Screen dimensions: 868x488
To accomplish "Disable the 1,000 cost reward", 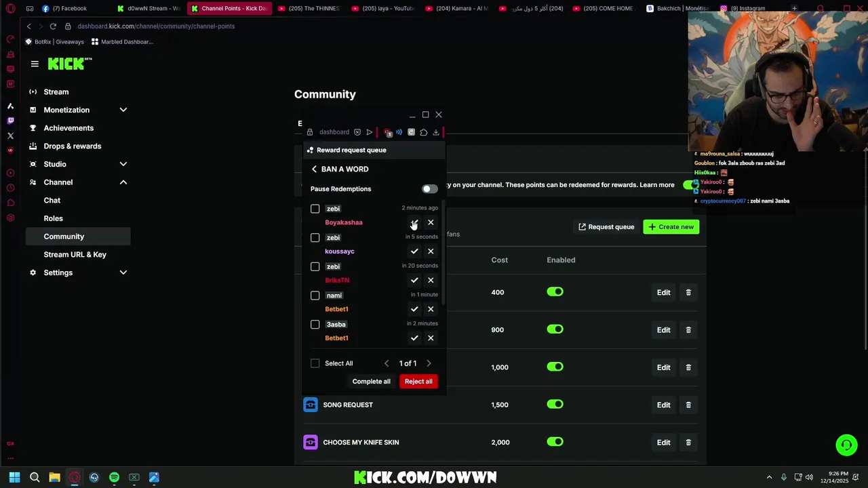I will pos(555,367).
